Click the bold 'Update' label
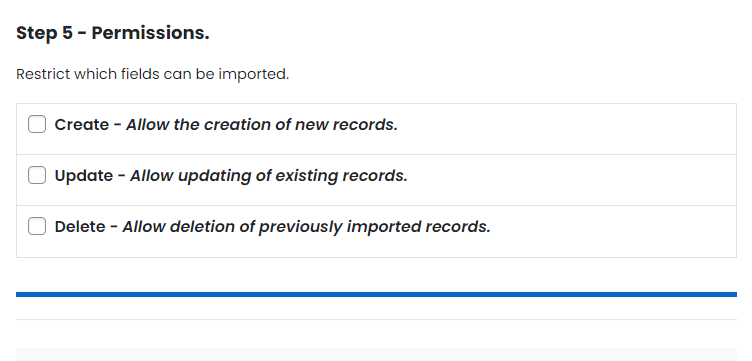The width and height of the screenshot is (752, 361). click(x=83, y=176)
